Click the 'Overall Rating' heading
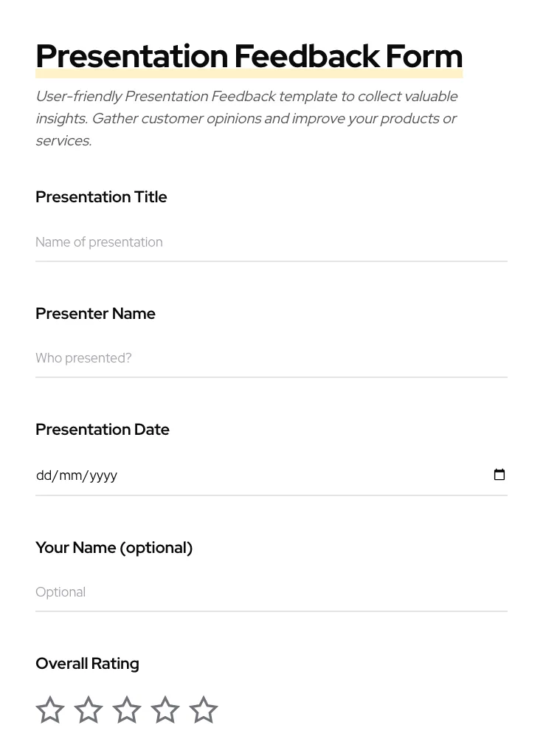The height and width of the screenshot is (756, 543). coord(87,663)
